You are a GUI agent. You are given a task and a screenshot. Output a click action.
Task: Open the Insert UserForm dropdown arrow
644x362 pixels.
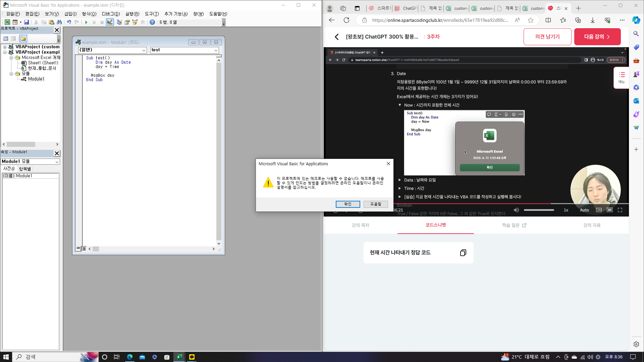coord(20,22)
